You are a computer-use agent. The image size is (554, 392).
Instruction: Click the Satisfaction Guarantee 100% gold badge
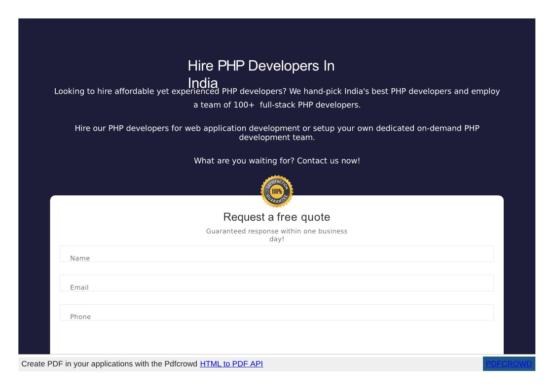point(277,191)
